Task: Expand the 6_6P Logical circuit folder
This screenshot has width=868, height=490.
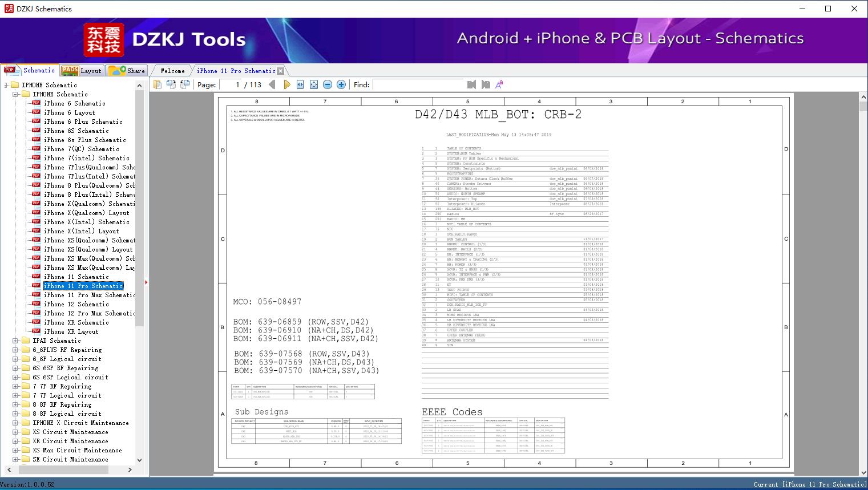Action: (x=15, y=359)
